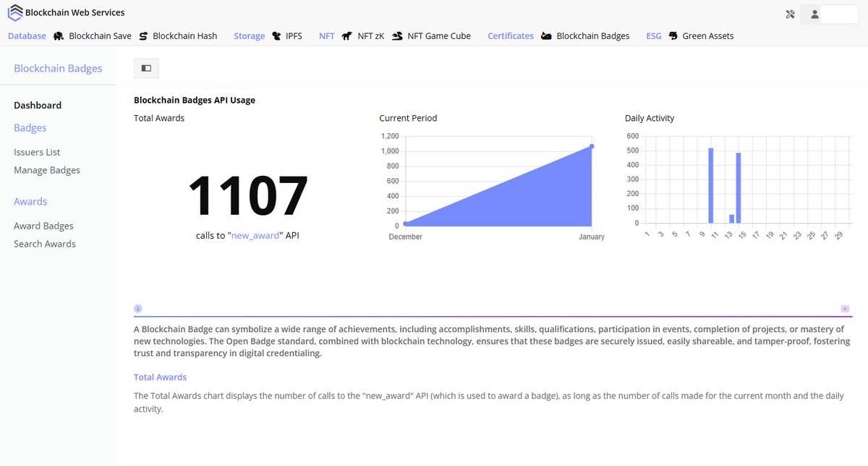Click the Database category label
This screenshot has height=466, width=868.
click(27, 35)
